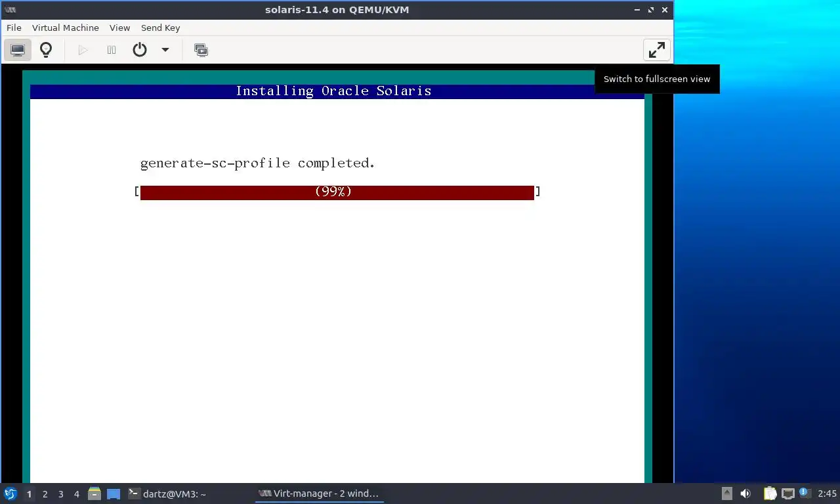Click the virt-manager window title icon

click(10, 10)
